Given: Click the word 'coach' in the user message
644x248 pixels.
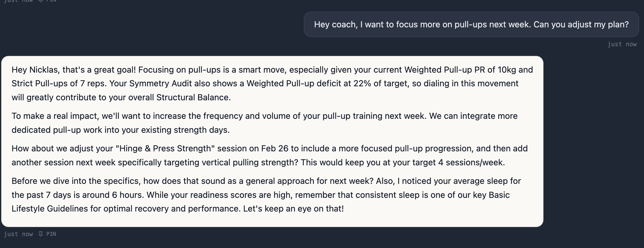Looking at the screenshot, I should click(x=344, y=24).
